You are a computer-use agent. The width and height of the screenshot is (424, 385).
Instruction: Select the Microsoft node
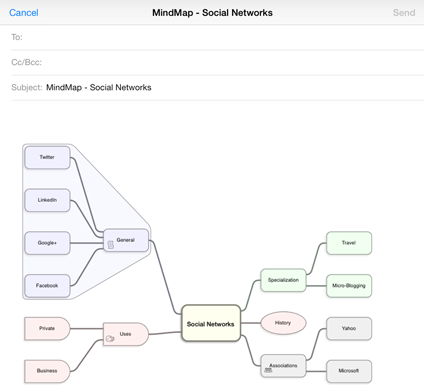coord(349,371)
